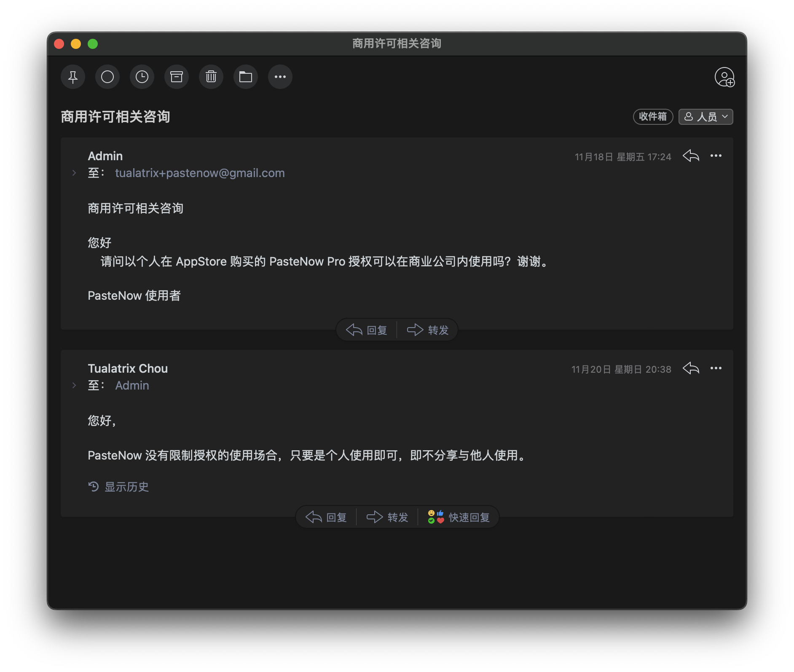Viewport: 794px width, 672px height.
Task: Click the add person icon at top right
Action: [x=724, y=77]
